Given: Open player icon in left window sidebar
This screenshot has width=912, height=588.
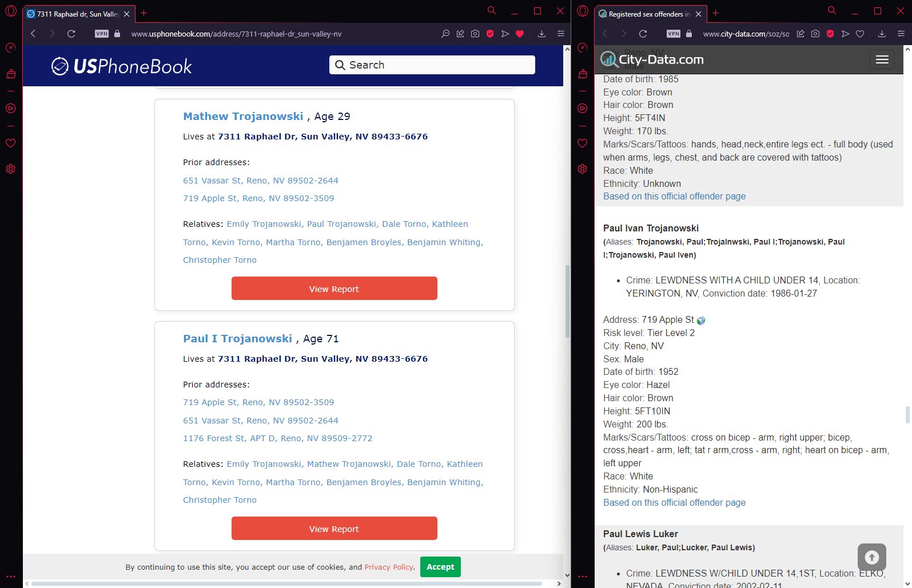Looking at the screenshot, I should click(10, 108).
